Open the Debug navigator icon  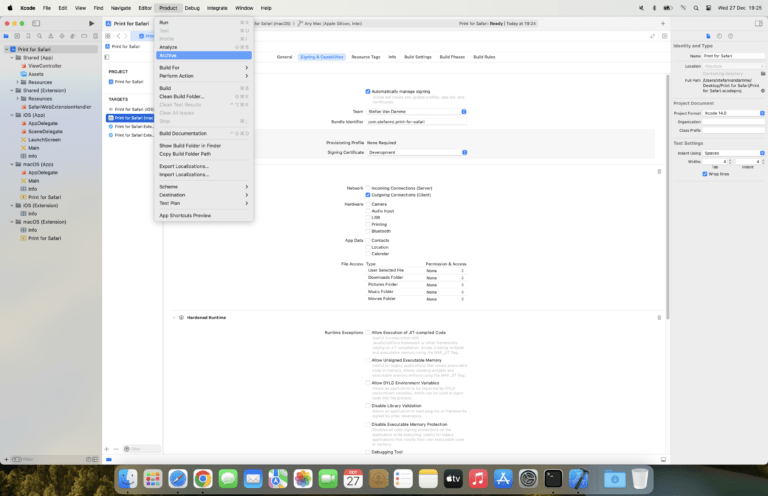pos(73,36)
